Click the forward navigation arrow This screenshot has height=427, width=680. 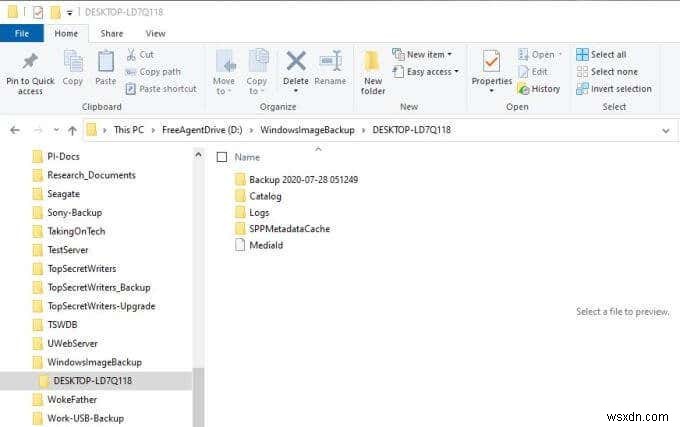pyautogui.click(x=38, y=130)
